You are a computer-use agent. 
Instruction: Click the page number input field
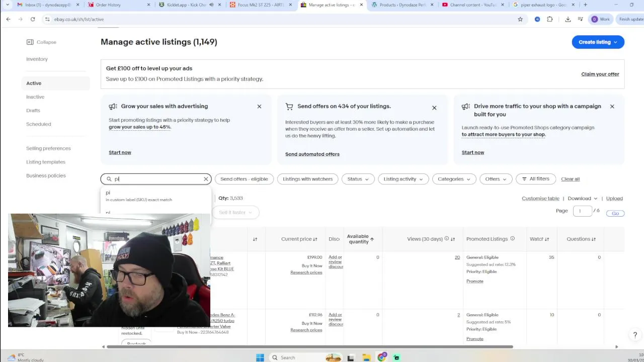583,211
